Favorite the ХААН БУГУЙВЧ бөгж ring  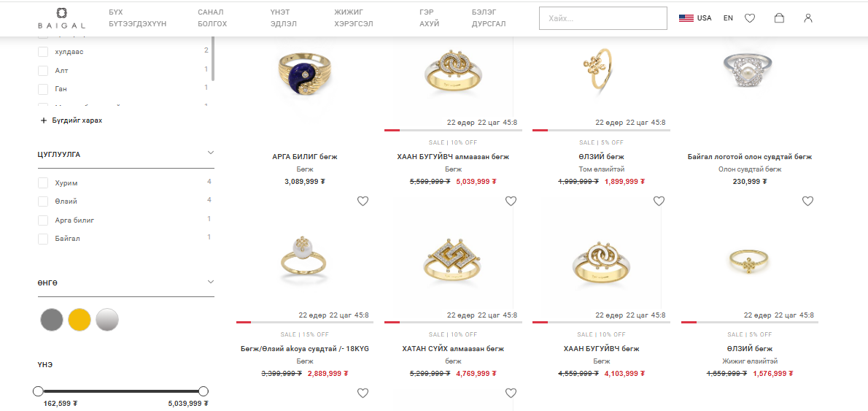pyautogui.click(x=659, y=201)
